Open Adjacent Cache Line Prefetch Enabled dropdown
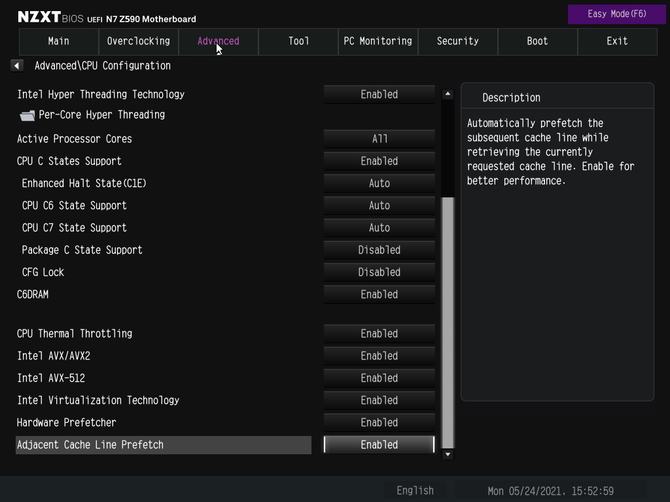 [x=379, y=445]
